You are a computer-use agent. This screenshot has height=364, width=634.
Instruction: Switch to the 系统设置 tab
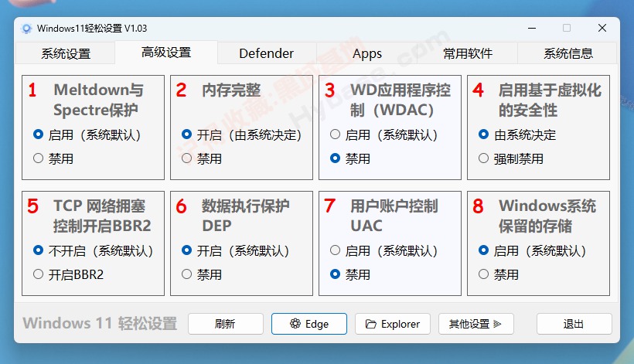pos(66,53)
